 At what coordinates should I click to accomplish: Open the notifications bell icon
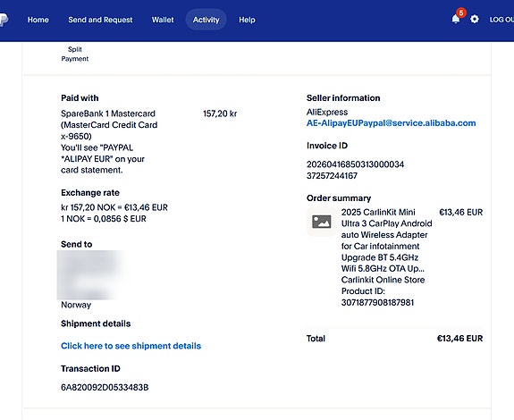tap(455, 19)
